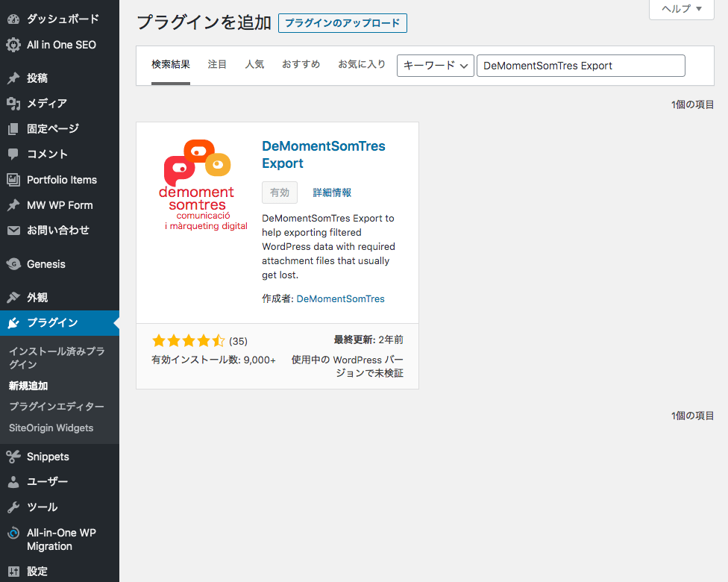This screenshot has height=582, width=728.
Task: Click the 有効インストール数: 9,000+ text
Action: 213,360
